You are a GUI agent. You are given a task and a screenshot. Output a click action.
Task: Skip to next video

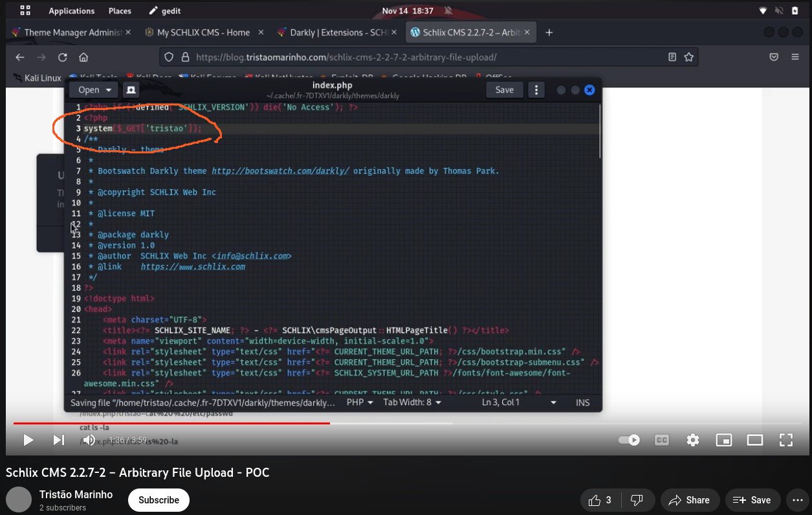58,440
